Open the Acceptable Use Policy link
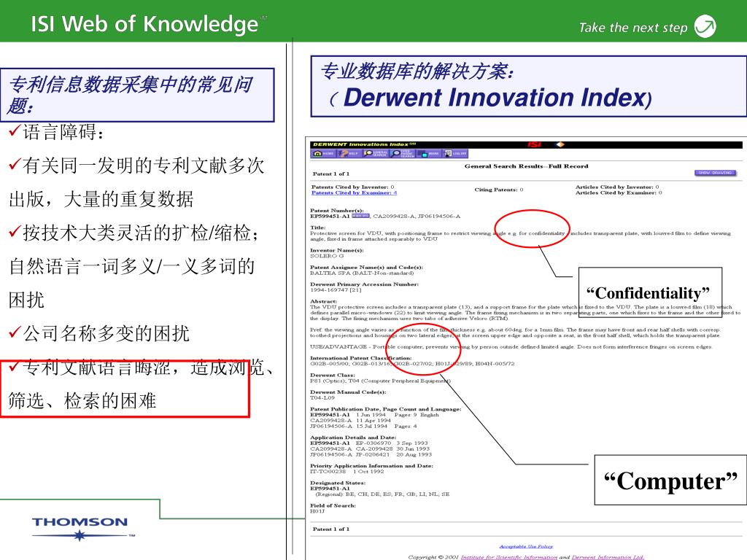 [526, 546]
